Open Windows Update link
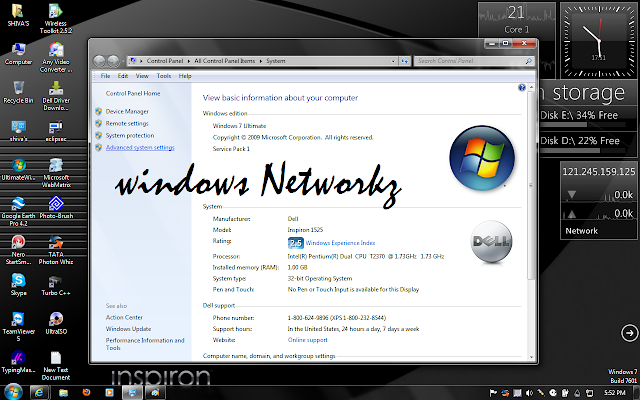 point(129,329)
